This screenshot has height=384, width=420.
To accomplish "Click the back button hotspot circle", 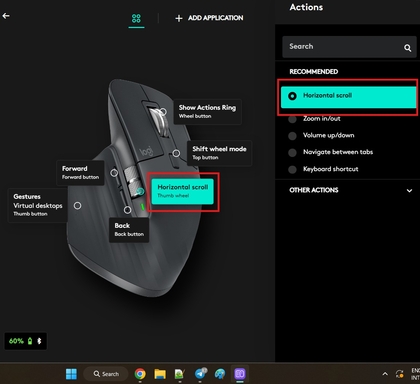I will [x=127, y=210].
